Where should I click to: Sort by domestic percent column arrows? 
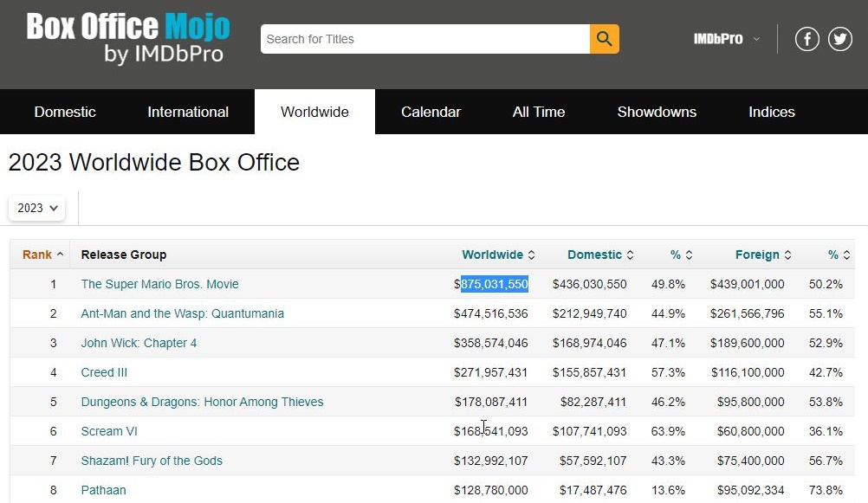click(x=690, y=255)
